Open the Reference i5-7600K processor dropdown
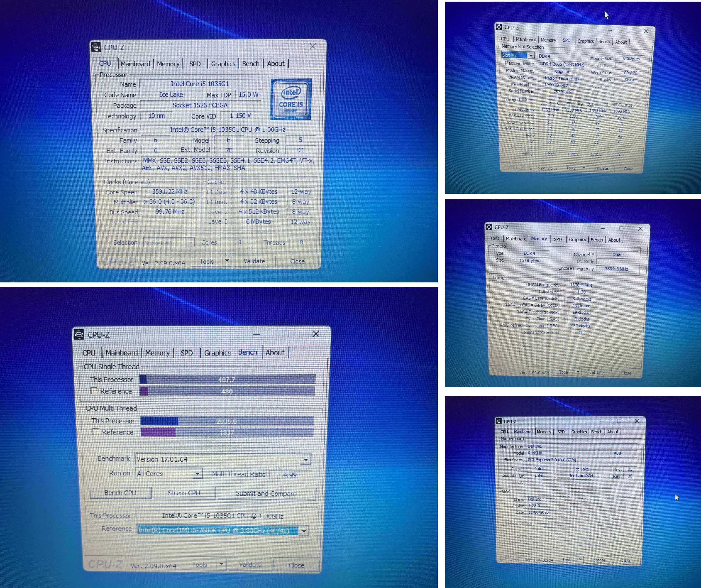Screen dimensions: 701x588 (x=303, y=531)
